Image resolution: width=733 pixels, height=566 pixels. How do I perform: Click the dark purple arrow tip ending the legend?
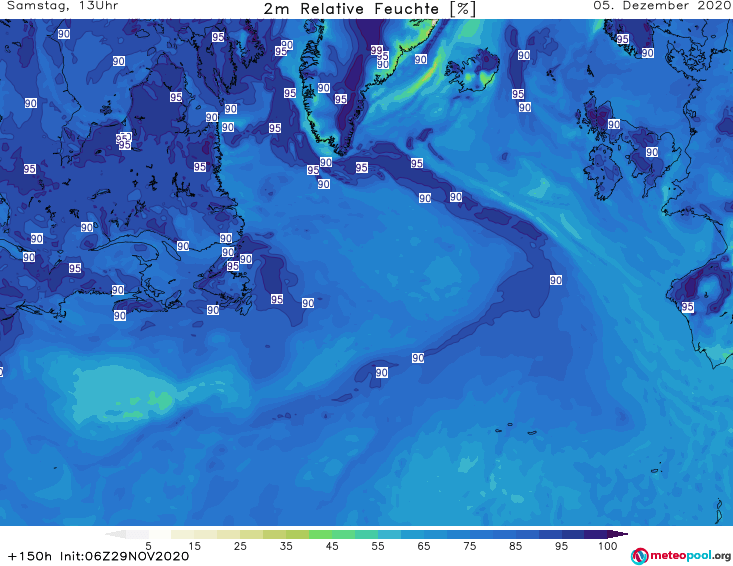click(x=620, y=534)
